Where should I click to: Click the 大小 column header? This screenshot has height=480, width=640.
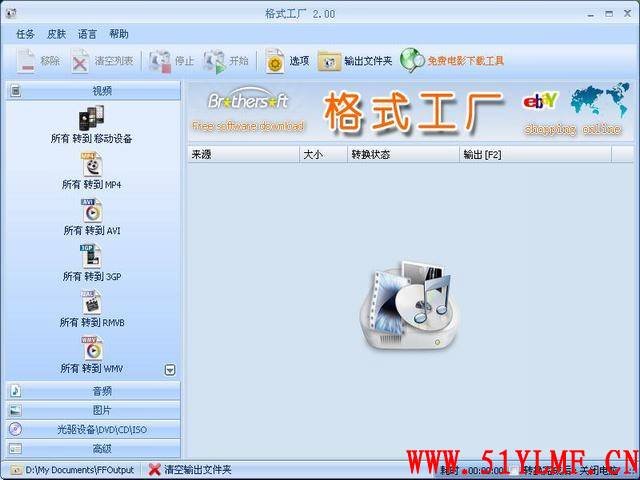323,154
